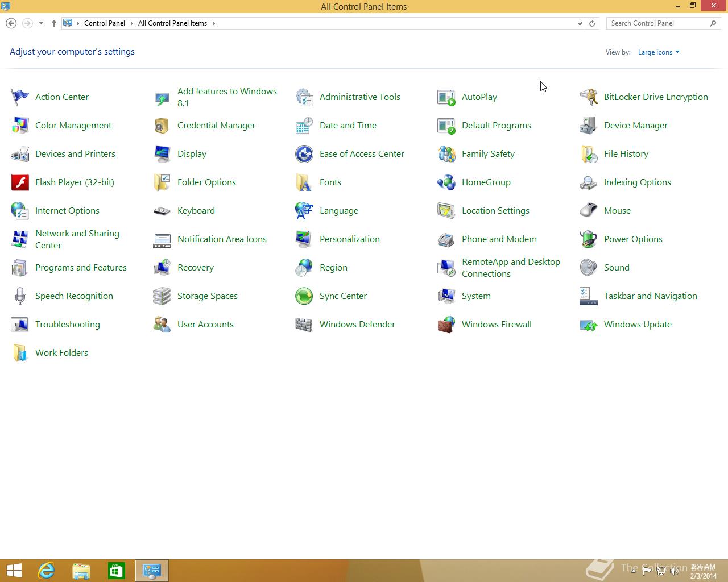Open the Phone and Modem link
Screen dimensions: 728x582
[499, 239]
